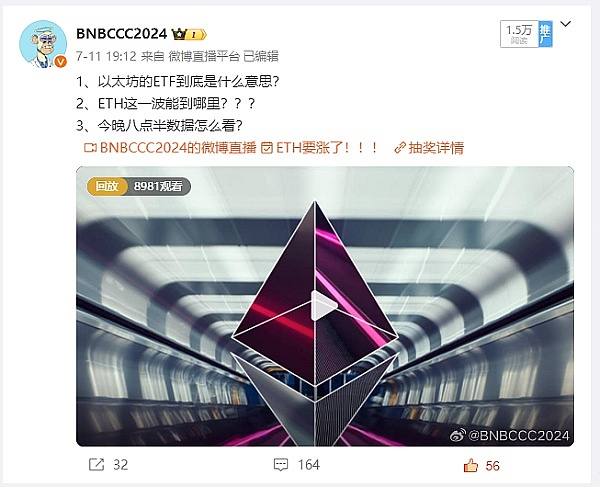Click the crown membership level badge
This screenshot has height=487, width=600.
coord(189,34)
